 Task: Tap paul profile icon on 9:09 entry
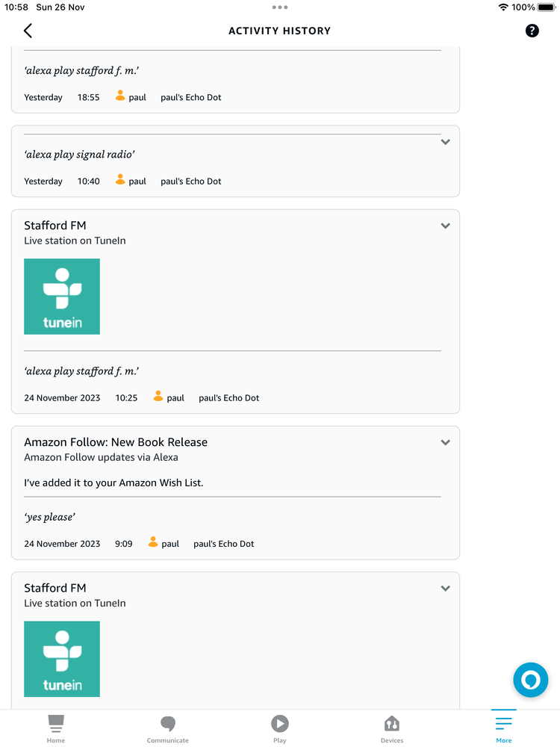point(153,542)
